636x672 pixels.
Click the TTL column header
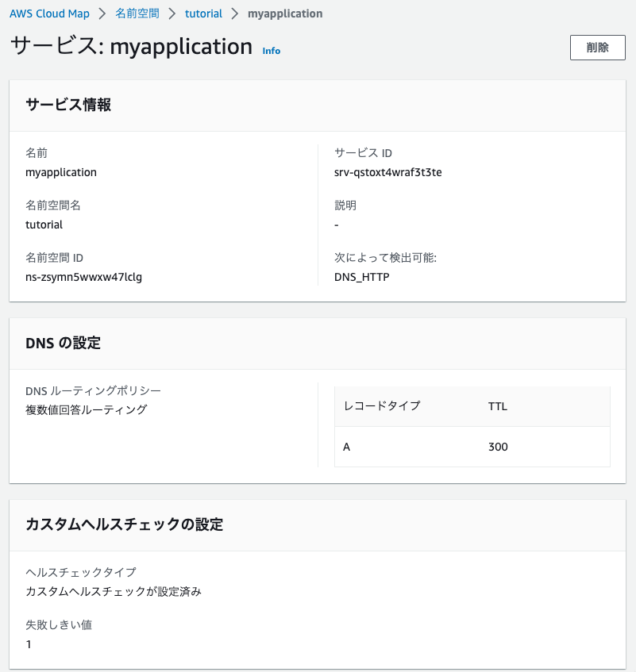pyautogui.click(x=498, y=406)
